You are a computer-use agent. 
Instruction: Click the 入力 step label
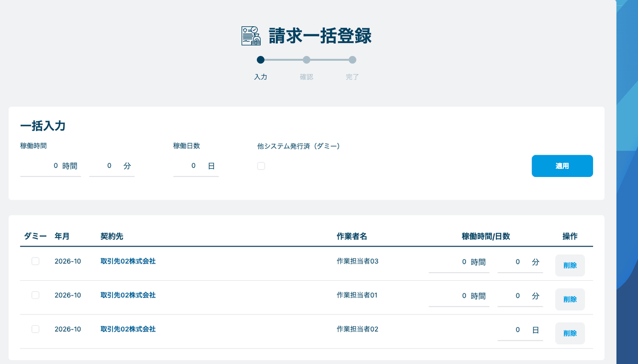pos(261,77)
